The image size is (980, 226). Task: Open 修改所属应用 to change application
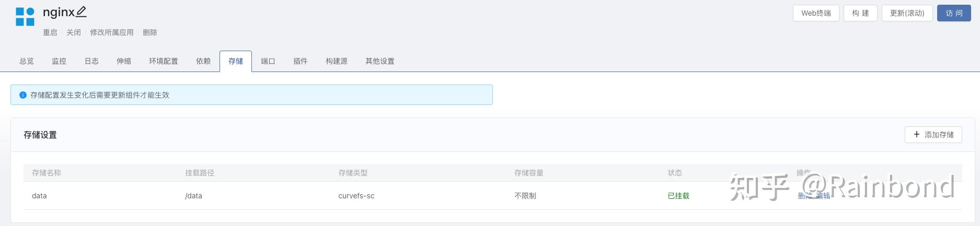tap(112, 32)
